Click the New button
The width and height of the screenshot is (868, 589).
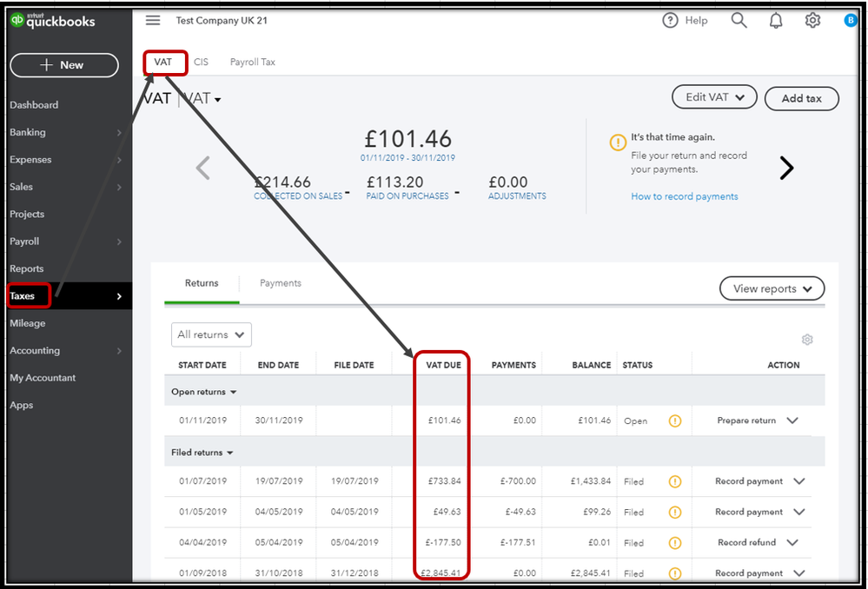tap(64, 65)
